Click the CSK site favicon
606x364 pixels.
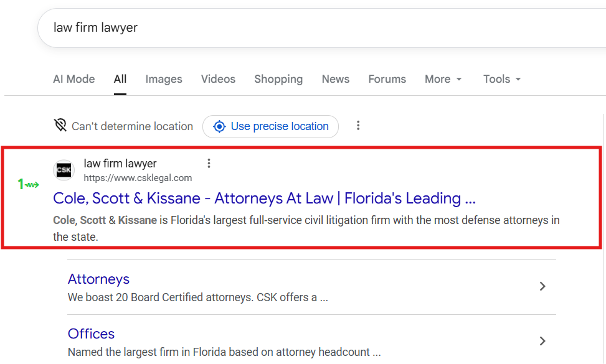(x=64, y=170)
